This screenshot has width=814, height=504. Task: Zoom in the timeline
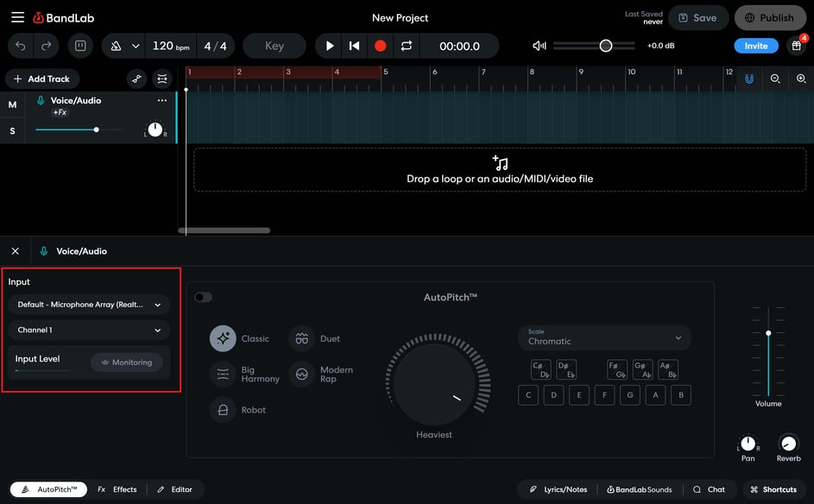[801, 79]
